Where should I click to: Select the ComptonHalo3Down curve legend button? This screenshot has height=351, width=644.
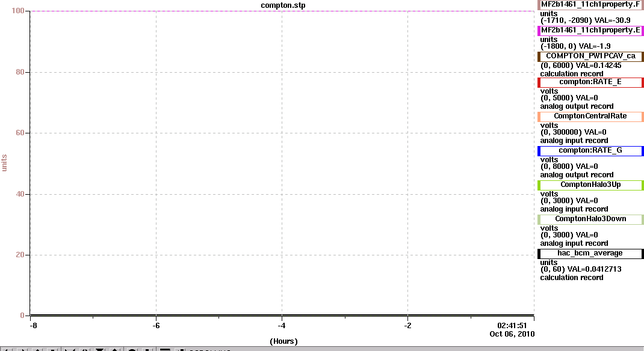pos(590,219)
